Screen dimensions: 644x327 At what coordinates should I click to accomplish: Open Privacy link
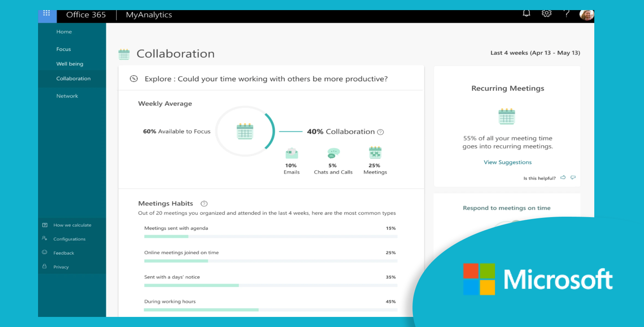[x=61, y=267]
